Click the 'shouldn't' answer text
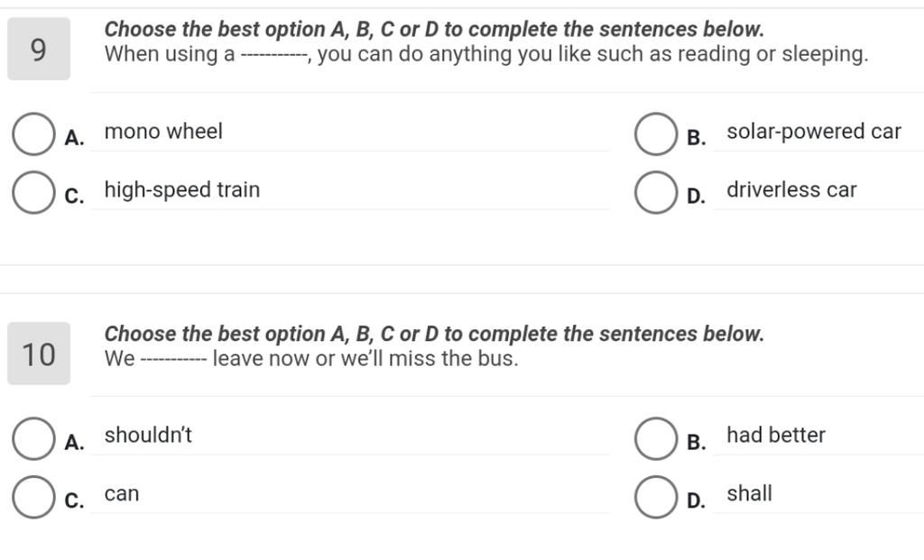The height and width of the screenshot is (560, 924). click(148, 436)
